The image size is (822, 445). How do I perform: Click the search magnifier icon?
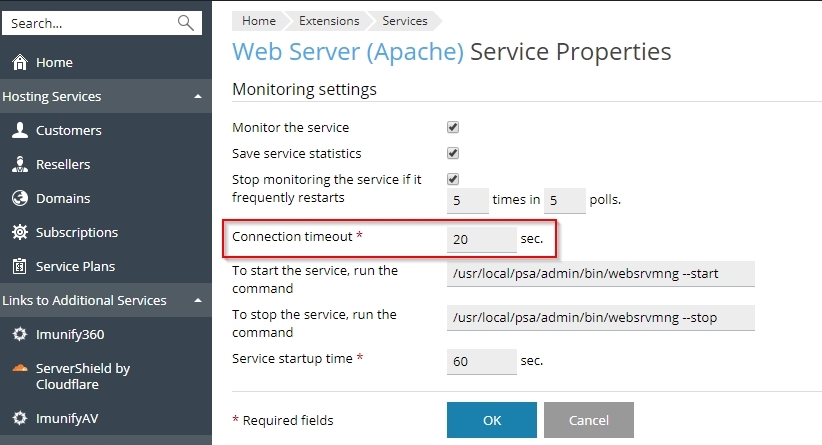[185, 23]
